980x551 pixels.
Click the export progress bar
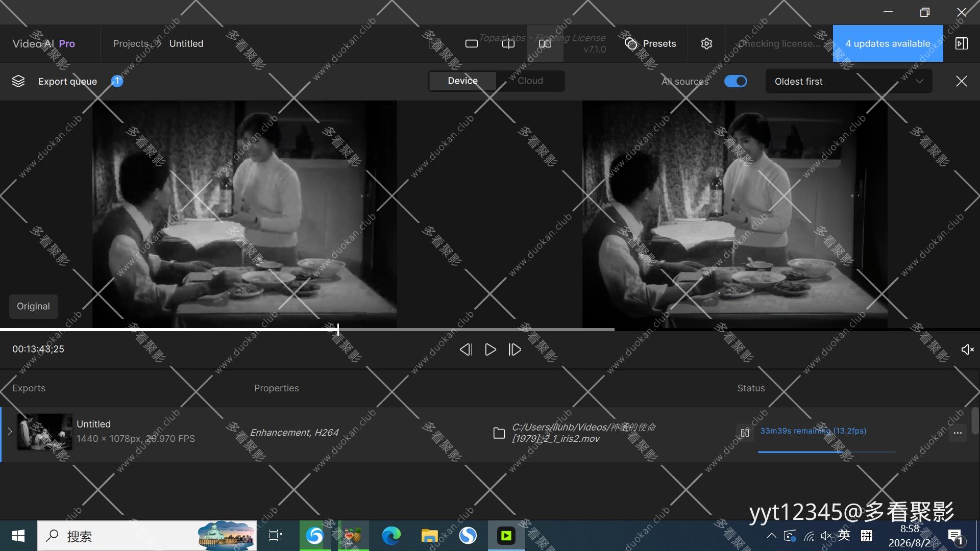click(x=827, y=452)
